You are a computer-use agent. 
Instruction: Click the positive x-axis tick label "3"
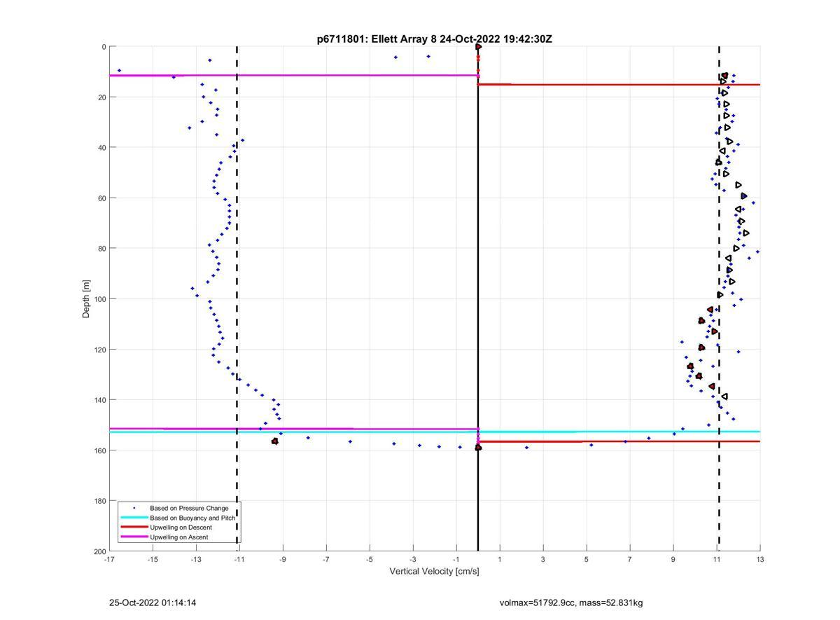pos(543,559)
